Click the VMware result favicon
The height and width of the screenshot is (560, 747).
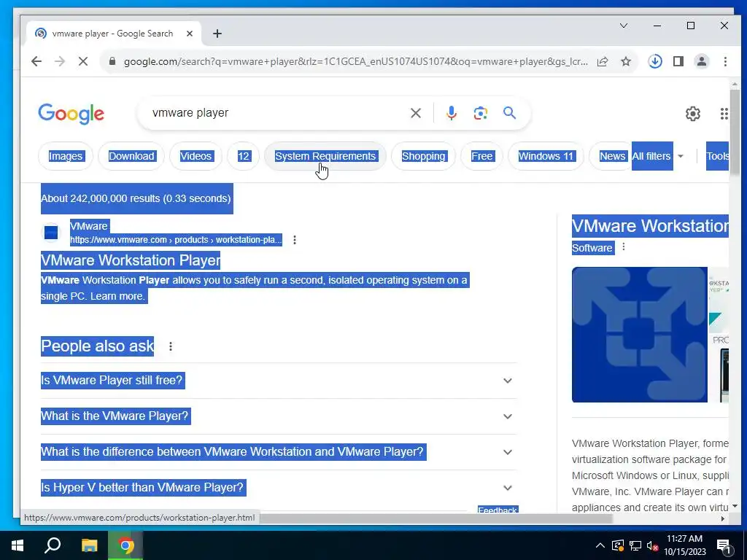pyautogui.click(x=51, y=233)
